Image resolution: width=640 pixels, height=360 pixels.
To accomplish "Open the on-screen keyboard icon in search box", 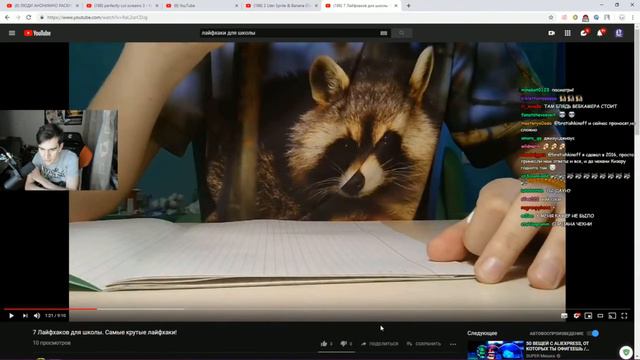I will click(x=383, y=33).
